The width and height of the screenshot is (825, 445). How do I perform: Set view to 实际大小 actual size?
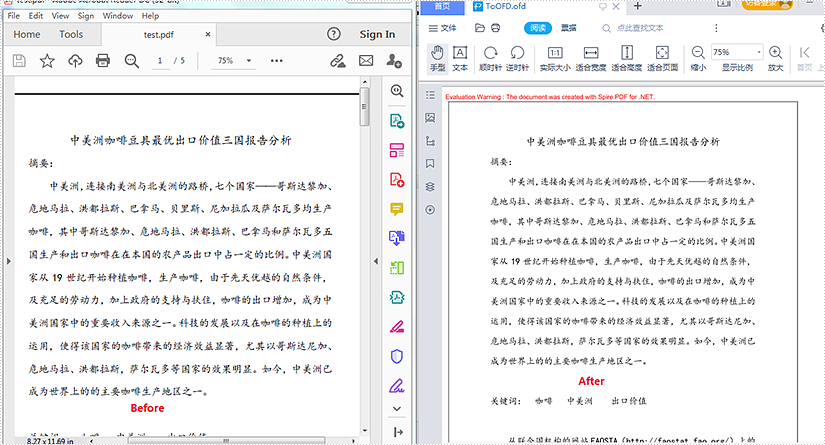pyautogui.click(x=555, y=58)
